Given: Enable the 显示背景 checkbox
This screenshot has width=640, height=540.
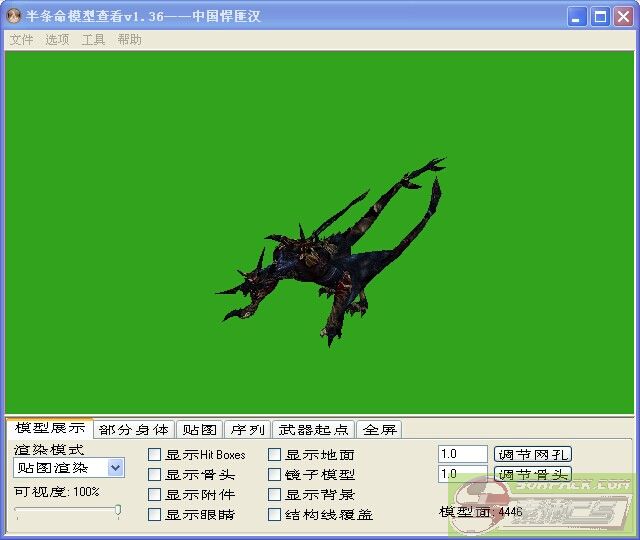Looking at the screenshot, I should 274,494.
